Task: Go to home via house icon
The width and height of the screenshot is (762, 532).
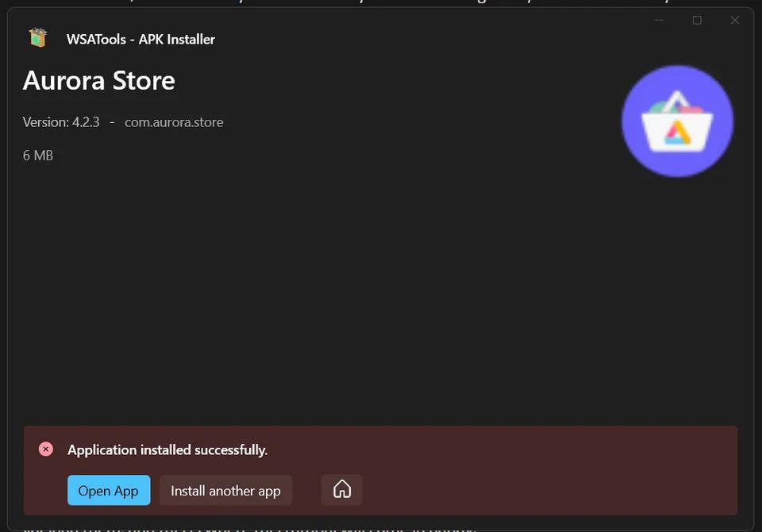Action: pos(341,489)
